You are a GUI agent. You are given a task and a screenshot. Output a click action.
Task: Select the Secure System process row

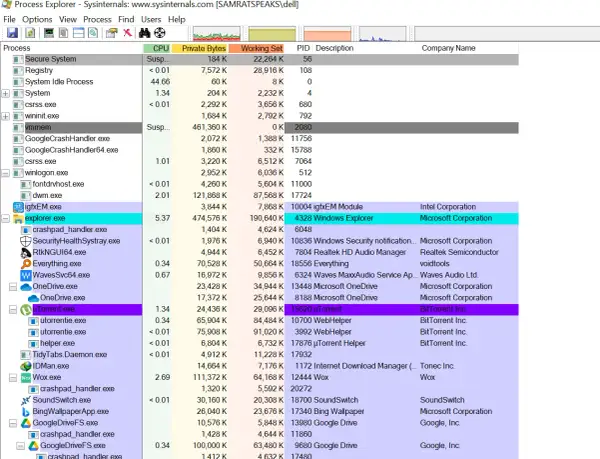pos(260,59)
